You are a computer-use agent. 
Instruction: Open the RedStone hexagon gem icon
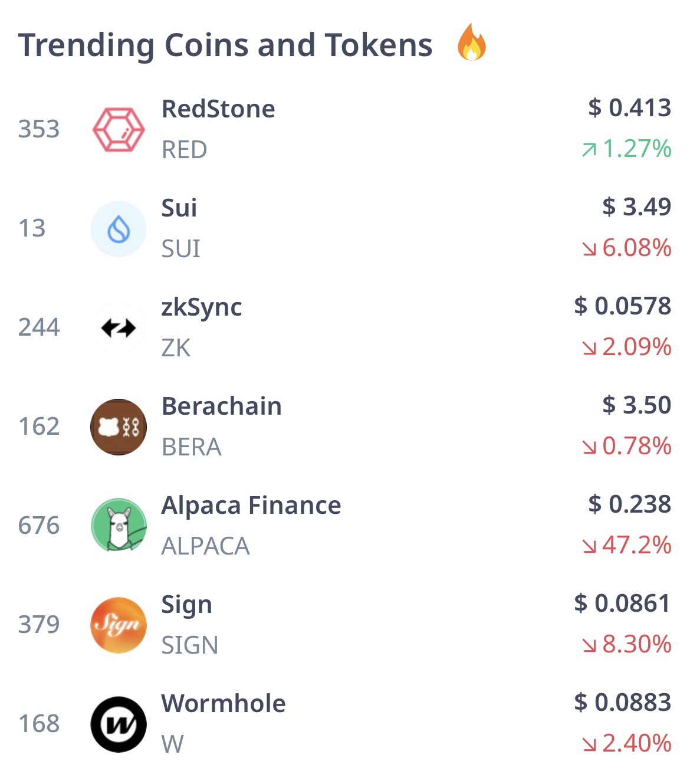[x=119, y=130]
